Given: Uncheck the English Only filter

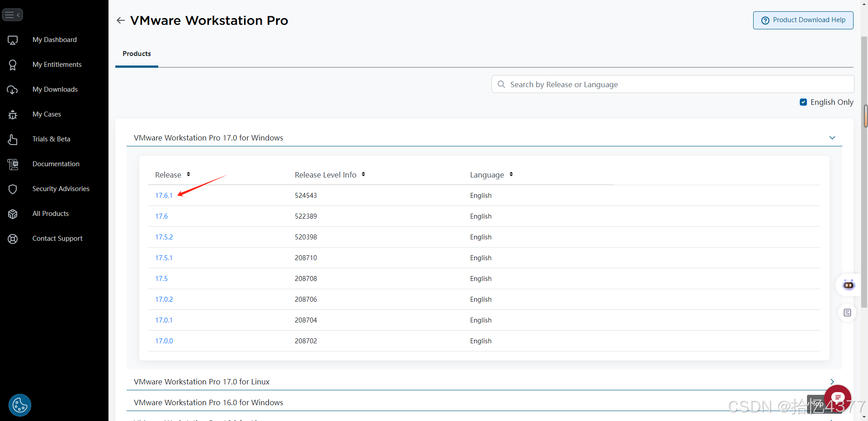Looking at the screenshot, I should coord(804,102).
